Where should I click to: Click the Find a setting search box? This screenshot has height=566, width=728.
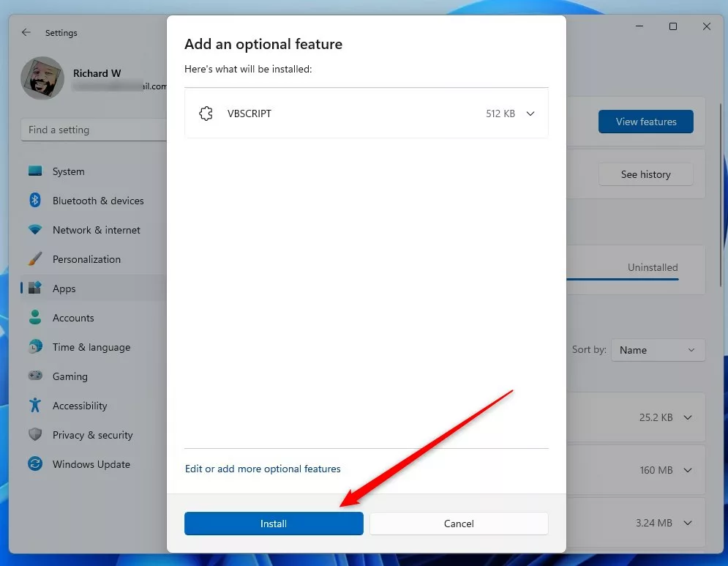click(x=94, y=130)
